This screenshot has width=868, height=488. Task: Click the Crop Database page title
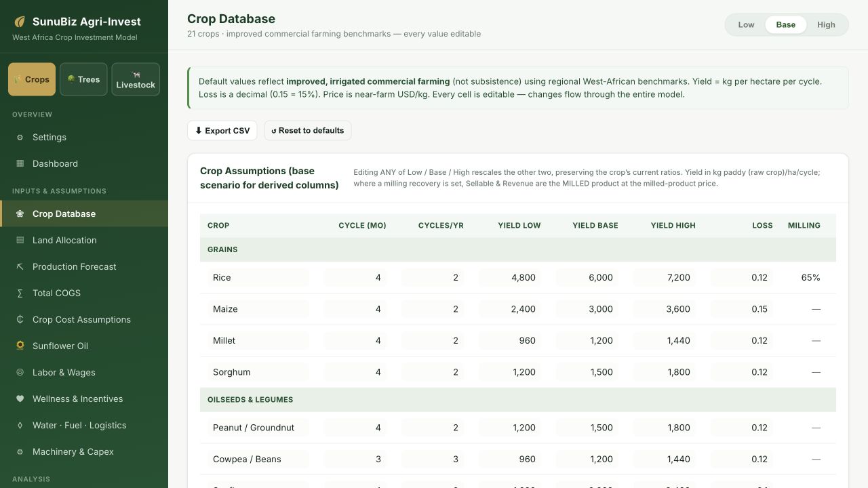click(231, 19)
